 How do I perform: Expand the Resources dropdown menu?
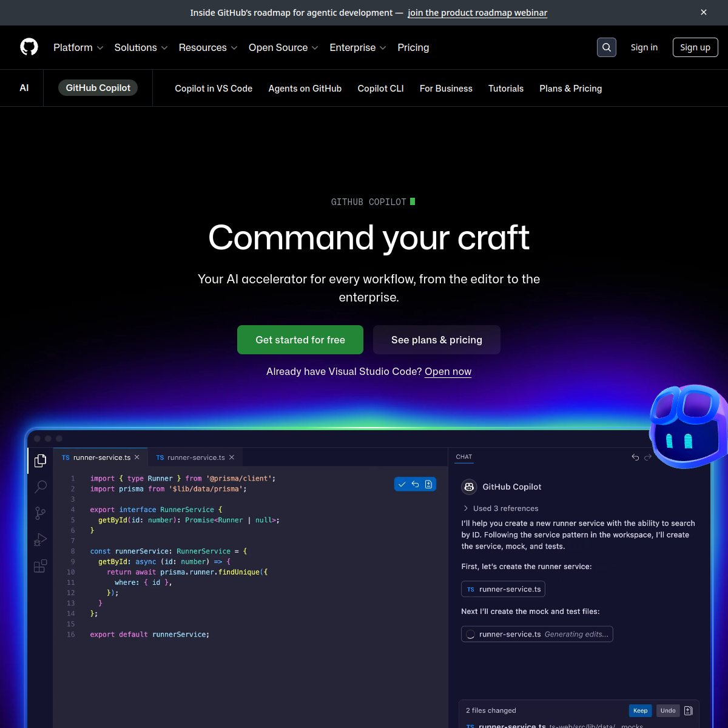[208, 47]
